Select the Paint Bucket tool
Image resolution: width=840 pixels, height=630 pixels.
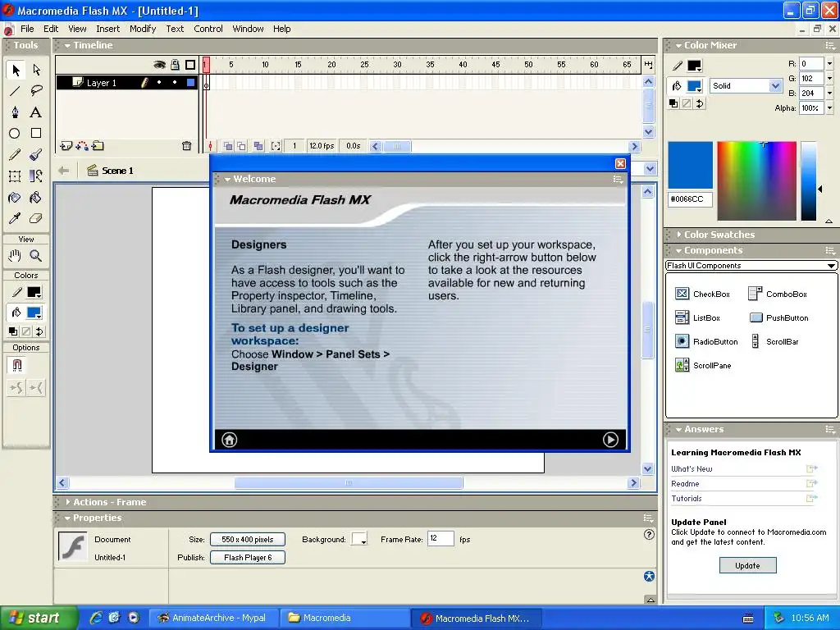pyautogui.click(x=36, y=198)
